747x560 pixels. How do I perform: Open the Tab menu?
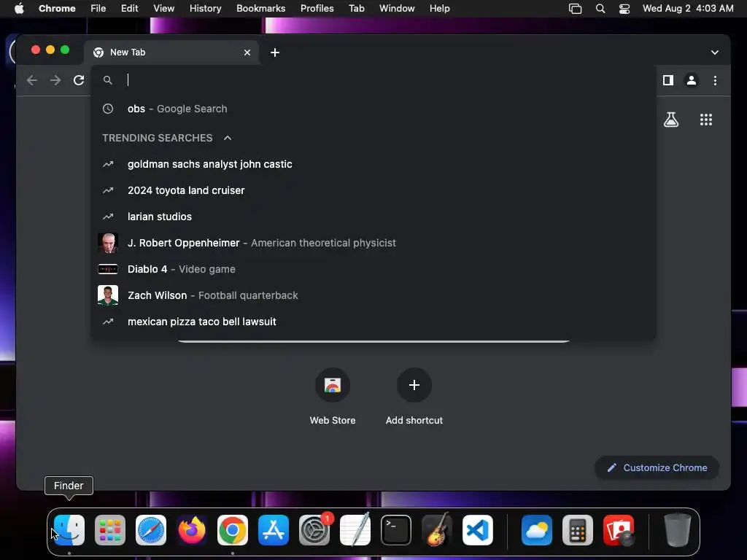point(356,9)
